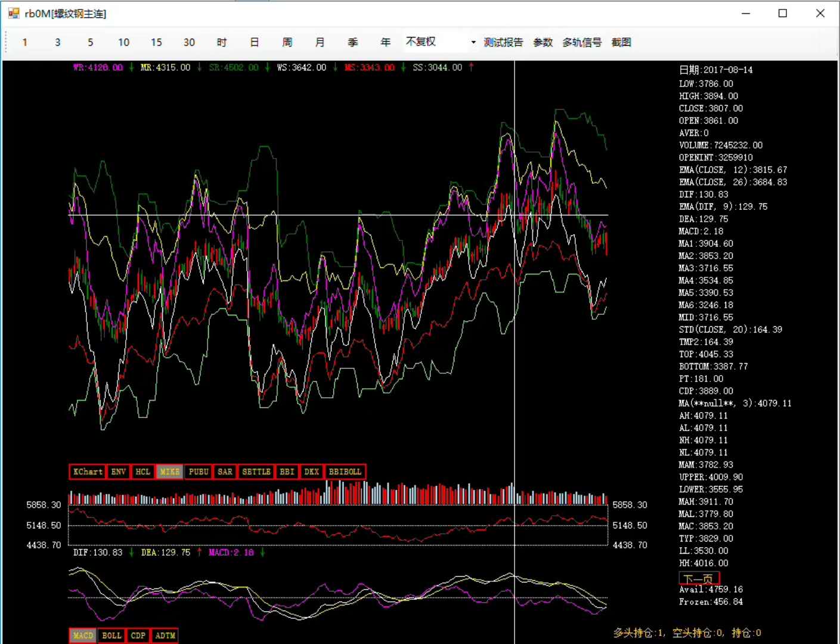Viewport: 840px width, 644px height.
Task: Select the BBIBOLL indicator tab
Action: 345,472
